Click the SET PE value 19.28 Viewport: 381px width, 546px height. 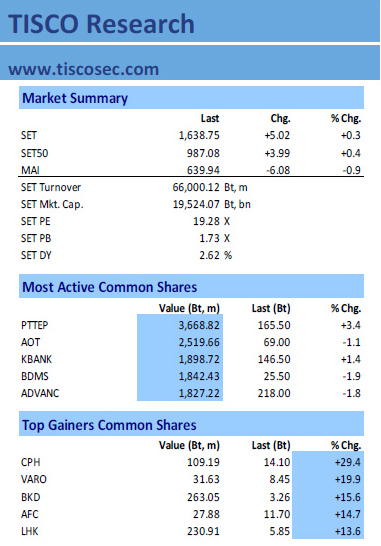[x=207, y=221]
